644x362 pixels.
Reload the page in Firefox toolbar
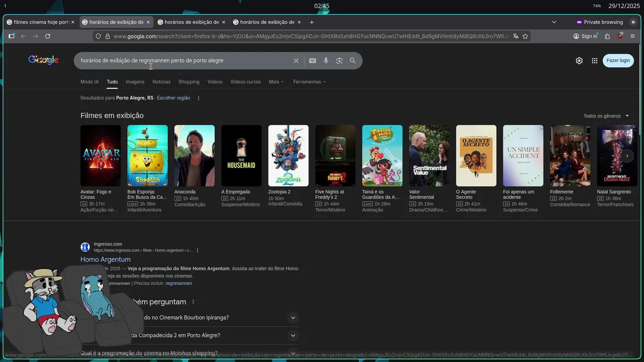tap(48, 36)
